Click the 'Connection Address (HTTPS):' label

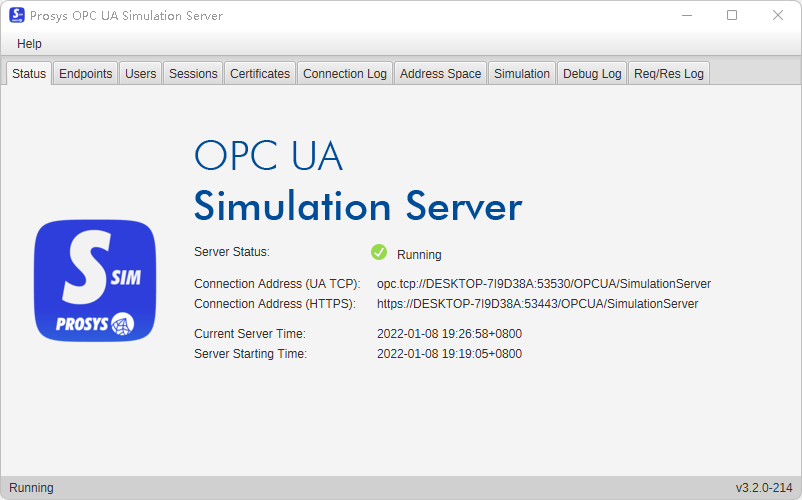[275, 304]
